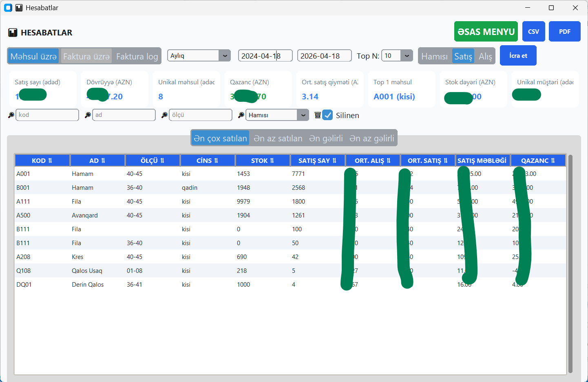Select the Satış filter toggle
588x382 pixels.
pos(463,56)
